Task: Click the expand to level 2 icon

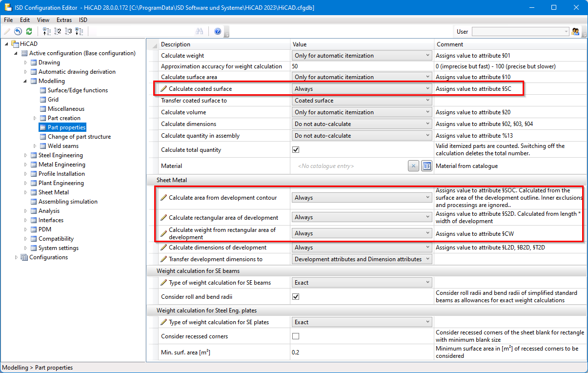Action: coord(58,31)
